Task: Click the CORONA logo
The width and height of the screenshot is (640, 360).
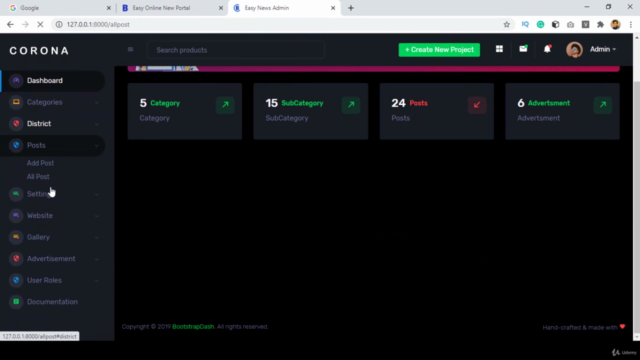Action: tap(39, 51)
